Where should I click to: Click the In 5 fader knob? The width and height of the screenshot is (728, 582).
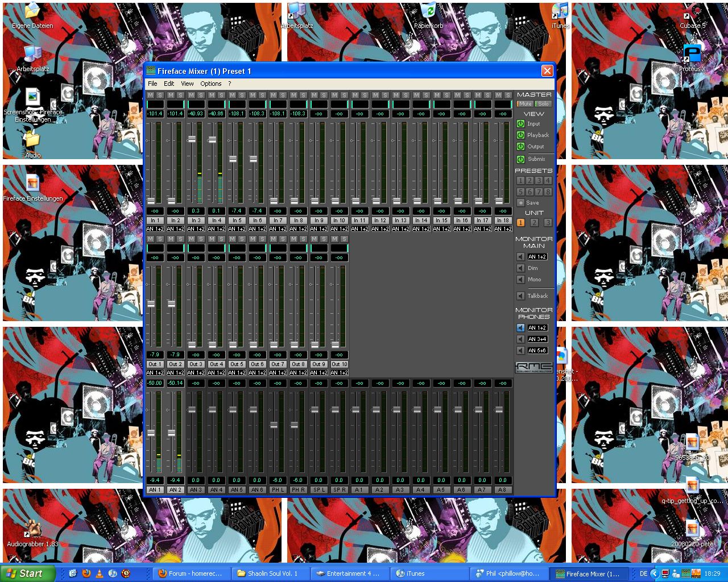pyautogui.click(x=233, y=159)
